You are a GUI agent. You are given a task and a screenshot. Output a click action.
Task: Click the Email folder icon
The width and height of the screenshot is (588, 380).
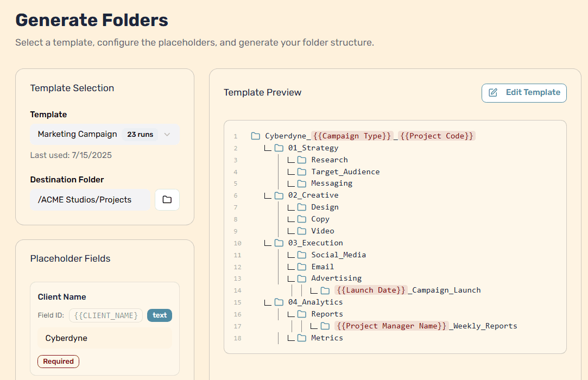point(302,267)
